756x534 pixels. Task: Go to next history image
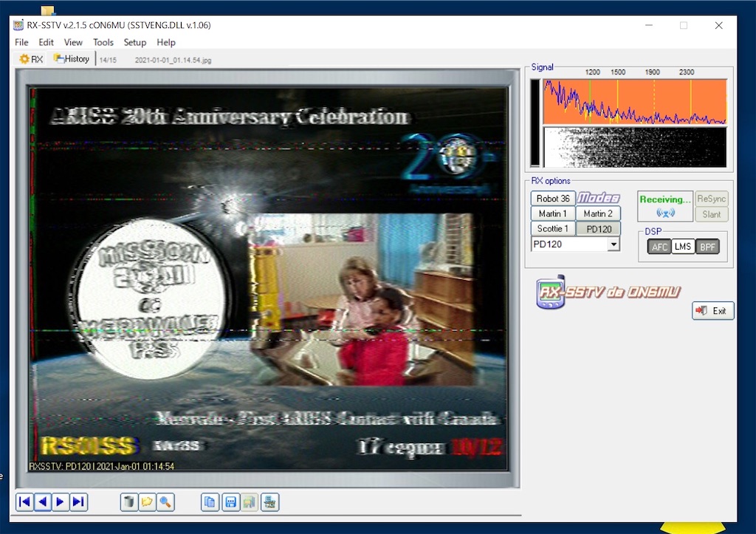coord(61,502)
